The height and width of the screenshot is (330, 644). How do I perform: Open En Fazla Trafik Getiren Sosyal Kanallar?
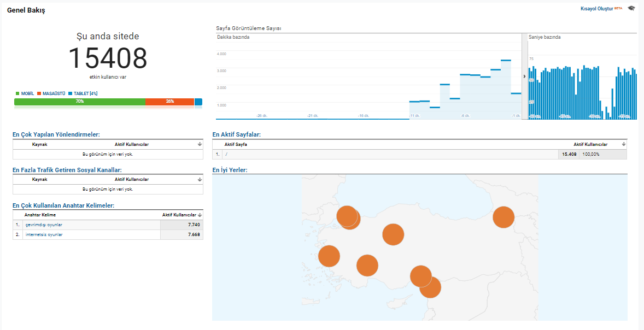point(67,170)
